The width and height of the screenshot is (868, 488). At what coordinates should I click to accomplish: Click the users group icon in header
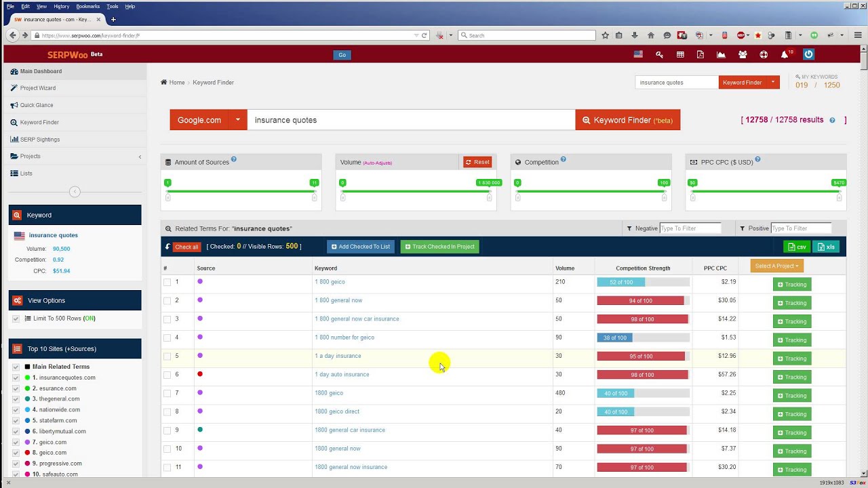click(x=743, y=55)
